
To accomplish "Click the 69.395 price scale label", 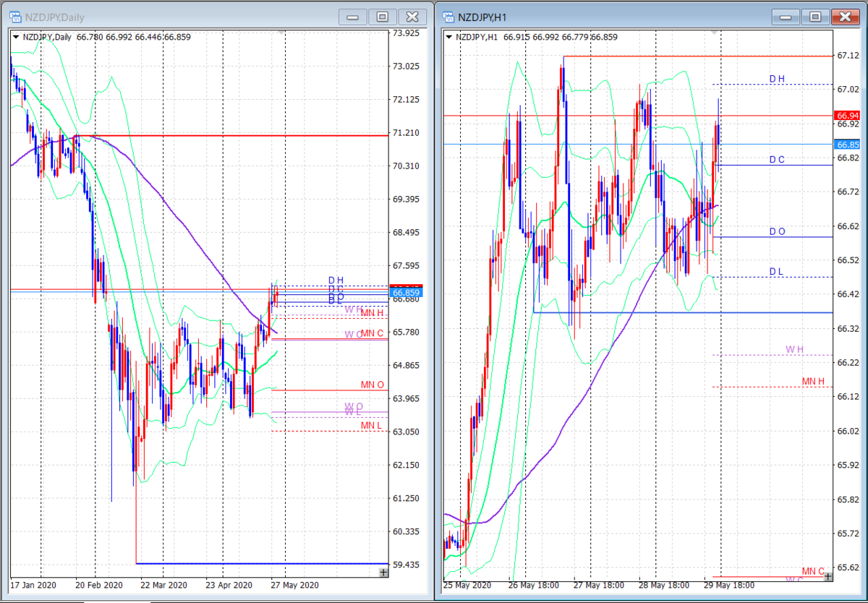I will (406, 200).
